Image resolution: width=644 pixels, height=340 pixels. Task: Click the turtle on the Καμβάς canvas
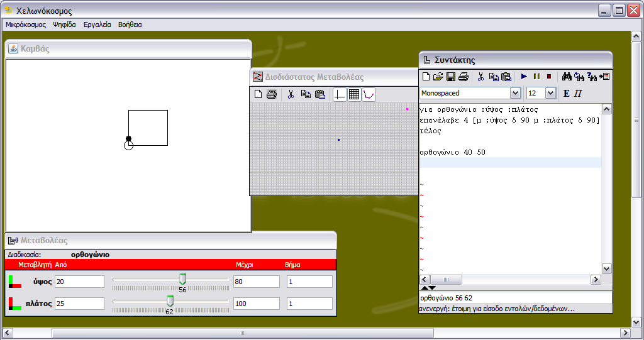point(128,143)
